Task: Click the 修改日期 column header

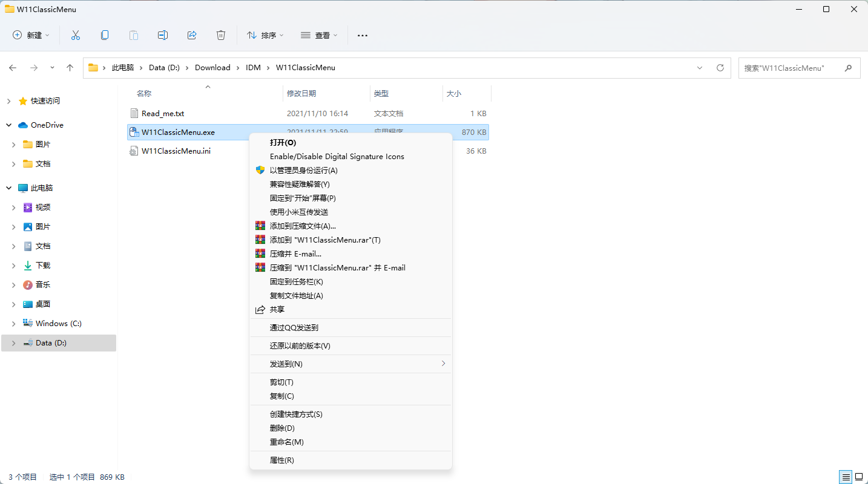Action: (301, 94)
